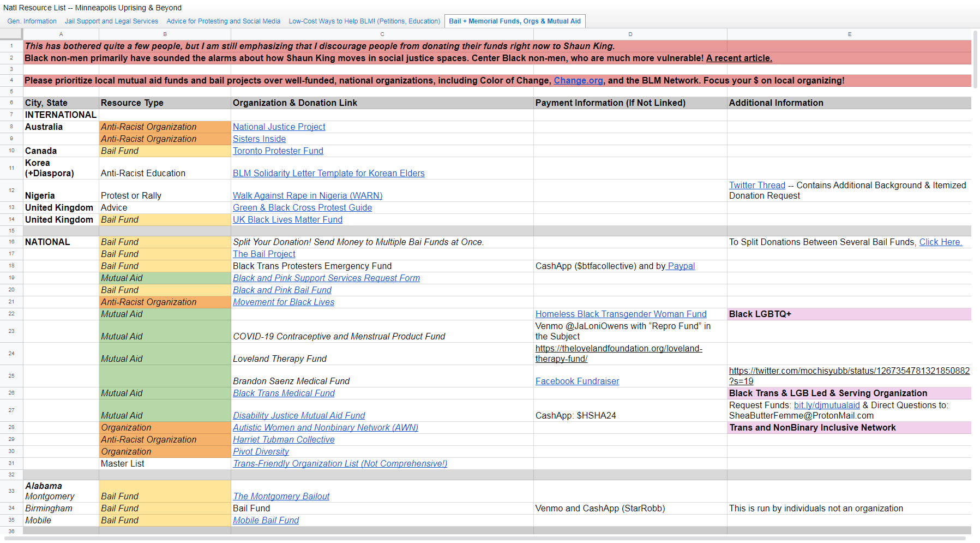Open Advice for Protesting and Social Media tab
This screenshot has width=980, height=543.
coord(224,21)
